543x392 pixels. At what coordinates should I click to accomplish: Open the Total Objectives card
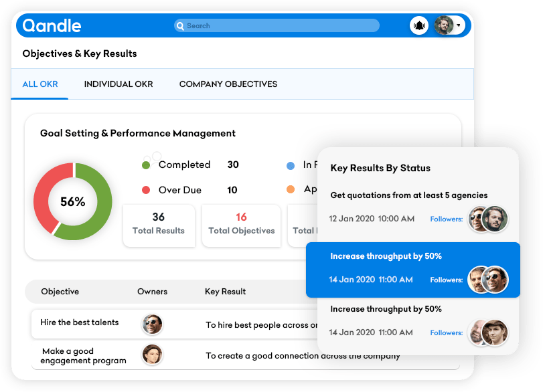click(241, 224)
